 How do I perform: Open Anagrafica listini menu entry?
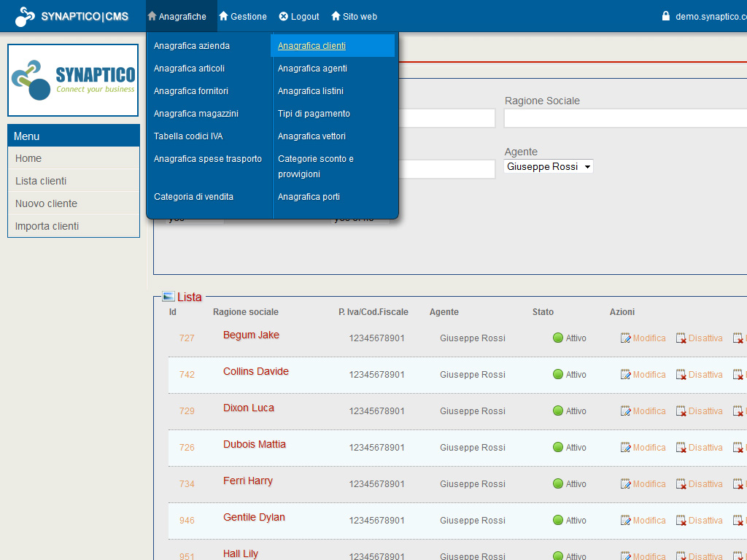point(311,91)
